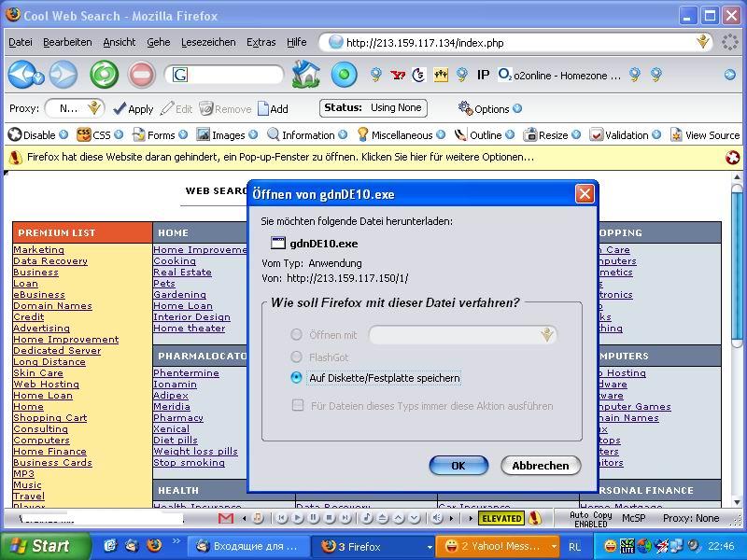Open the 'Öffnen mit' application dropdown

tap(462, 335)
